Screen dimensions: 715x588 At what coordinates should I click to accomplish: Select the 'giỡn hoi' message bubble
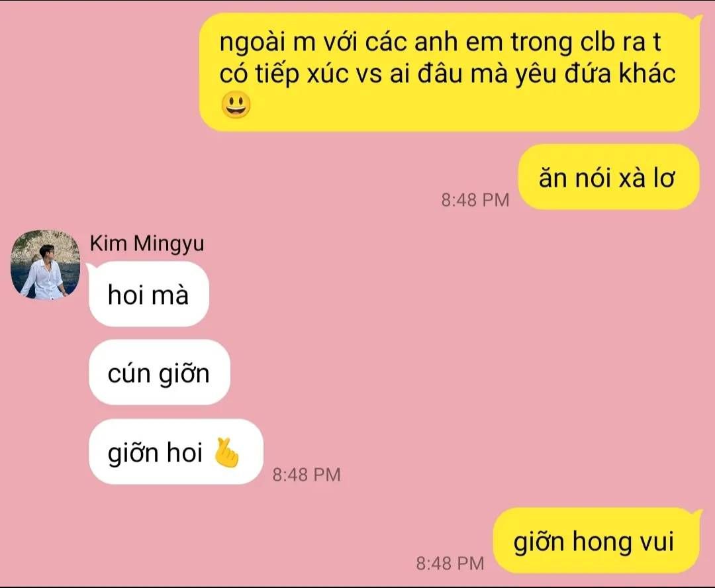(176, 452)
